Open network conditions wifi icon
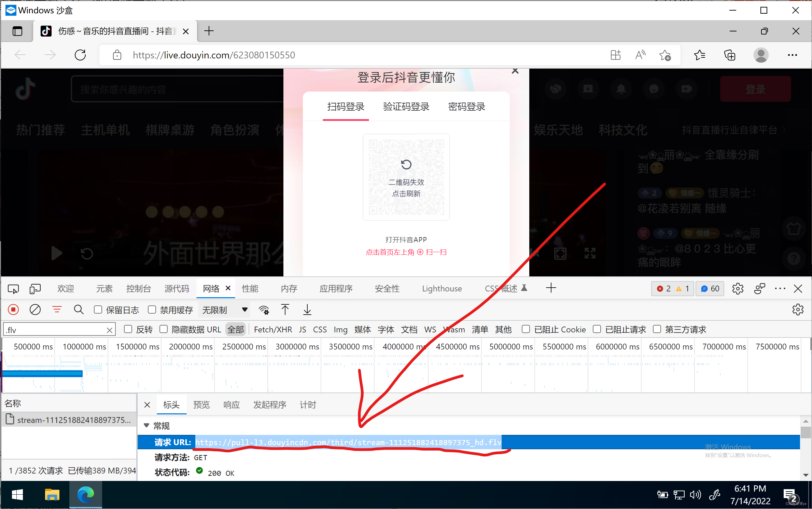Viewport: 812px width, 509px height. (264, 309)
